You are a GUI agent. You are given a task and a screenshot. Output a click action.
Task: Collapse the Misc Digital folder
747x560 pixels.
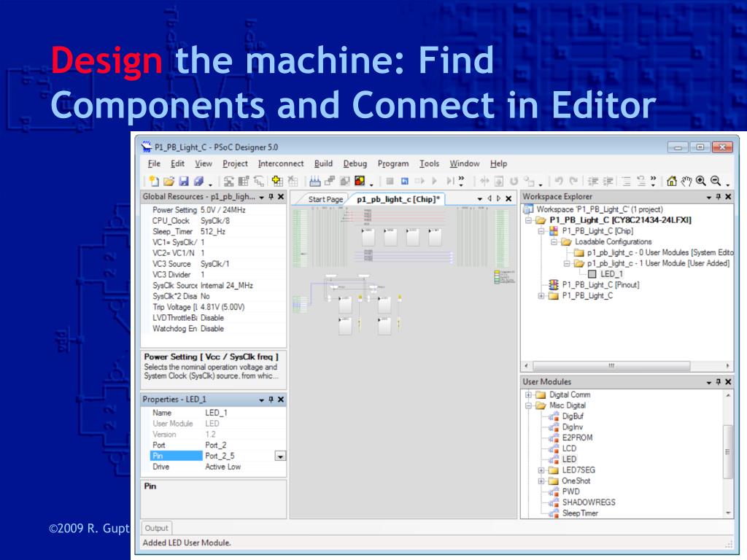point(528,405)
